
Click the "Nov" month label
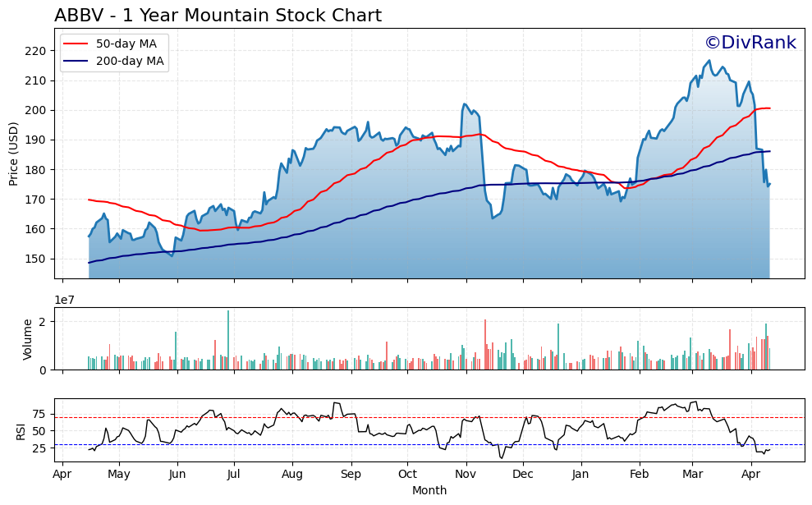point(466,475)
